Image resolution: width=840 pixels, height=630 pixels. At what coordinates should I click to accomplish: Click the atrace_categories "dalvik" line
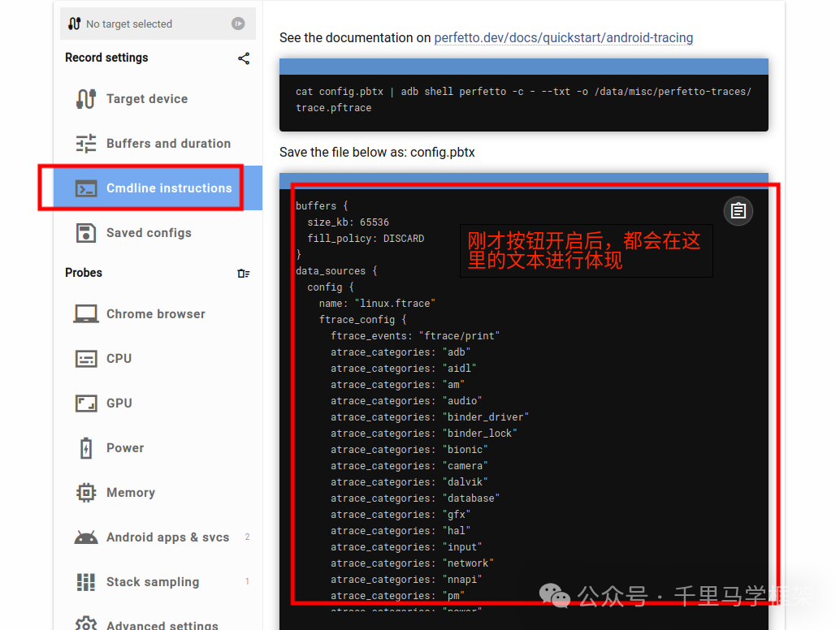click(409, 481)
